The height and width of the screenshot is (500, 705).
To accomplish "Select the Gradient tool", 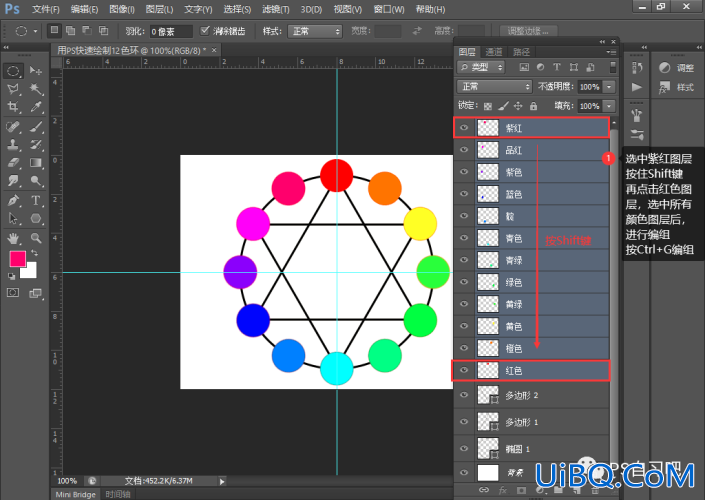I will 36,163.
